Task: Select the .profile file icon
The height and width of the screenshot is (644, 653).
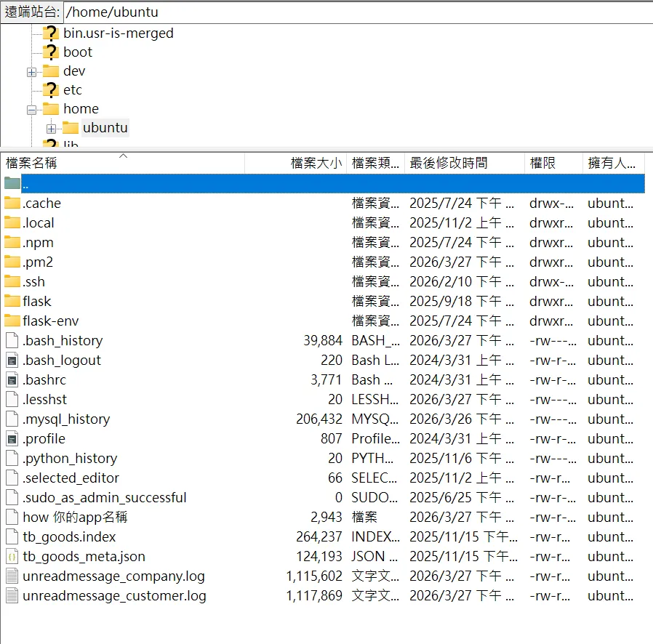Action: (x=12, y=439)
